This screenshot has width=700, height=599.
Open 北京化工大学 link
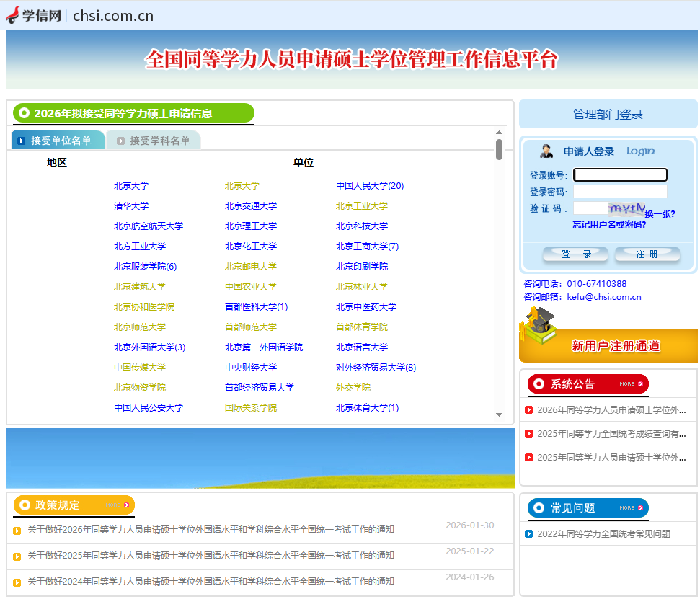pos(250,246)
